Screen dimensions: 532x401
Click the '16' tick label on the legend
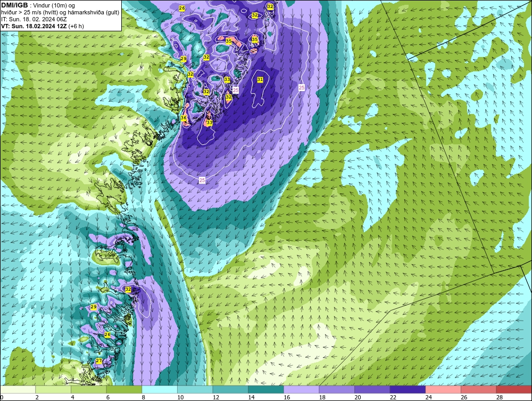click(287, 397)
